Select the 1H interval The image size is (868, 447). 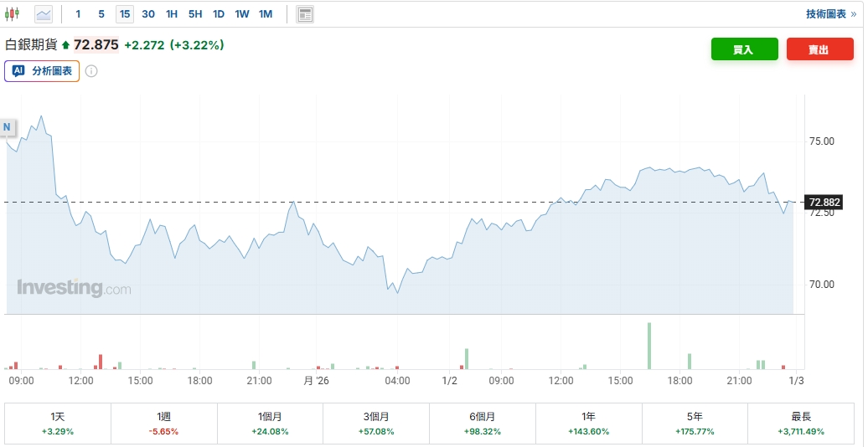click(x=172, y=14)
